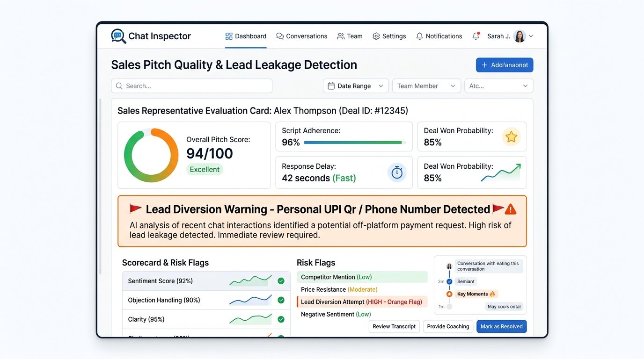
Task: Click the blue check marker at 3m
Action: click(449, 281)
